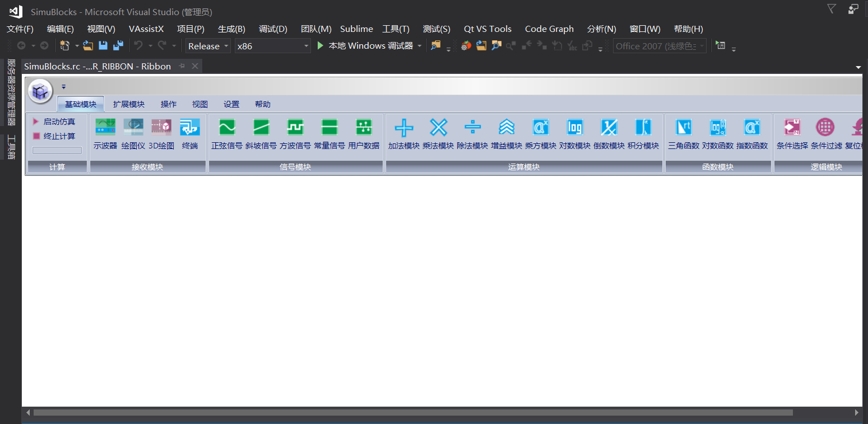Select the 增益模块 gain icon
This screenshot has height=424, width=868.
click(x=507, y=128)
